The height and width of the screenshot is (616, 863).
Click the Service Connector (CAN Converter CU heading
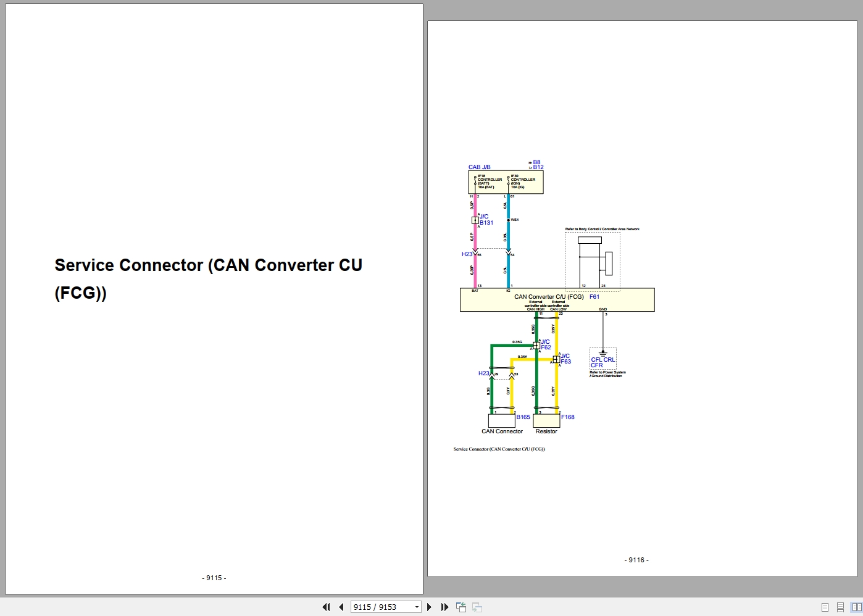(208, 265)
